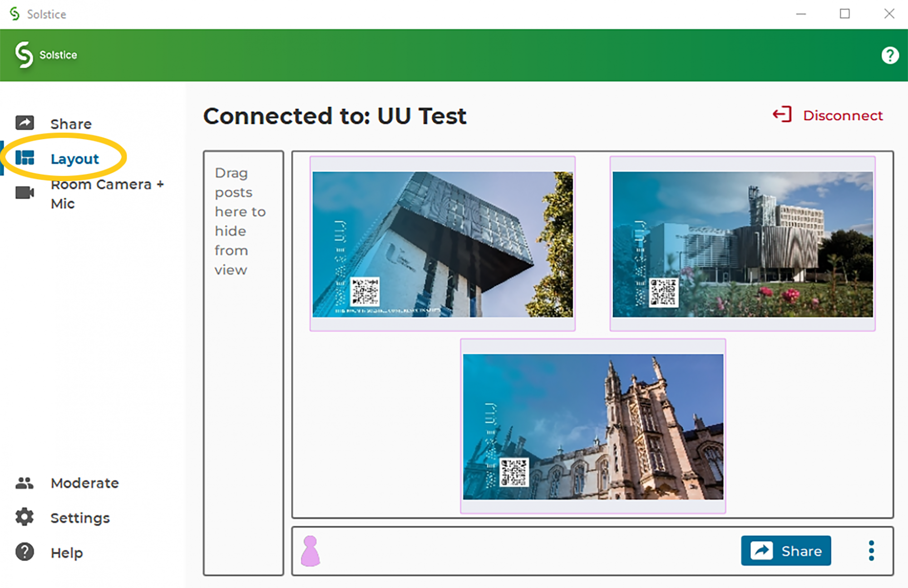Click the help icon in the green header
Image resolution: width=908 pixels, height=588 pixels.
point(890,55)
